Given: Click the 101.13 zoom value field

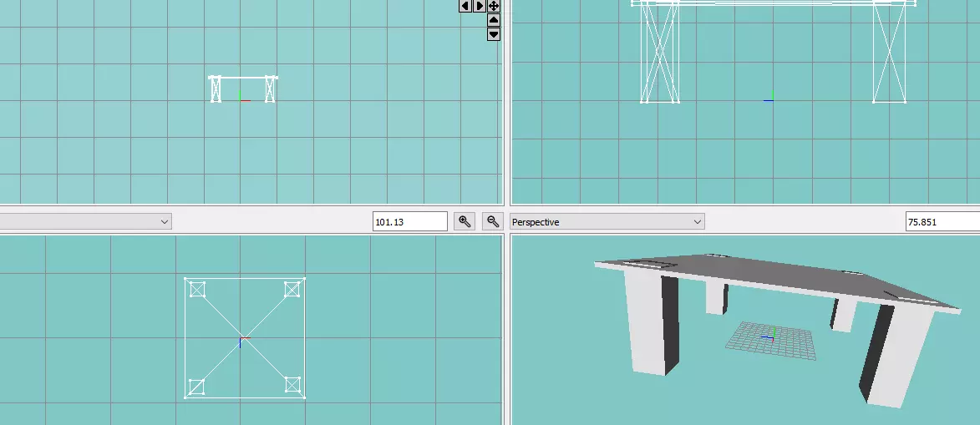Looking at the screenshot, I should click(x=410, y=221).
